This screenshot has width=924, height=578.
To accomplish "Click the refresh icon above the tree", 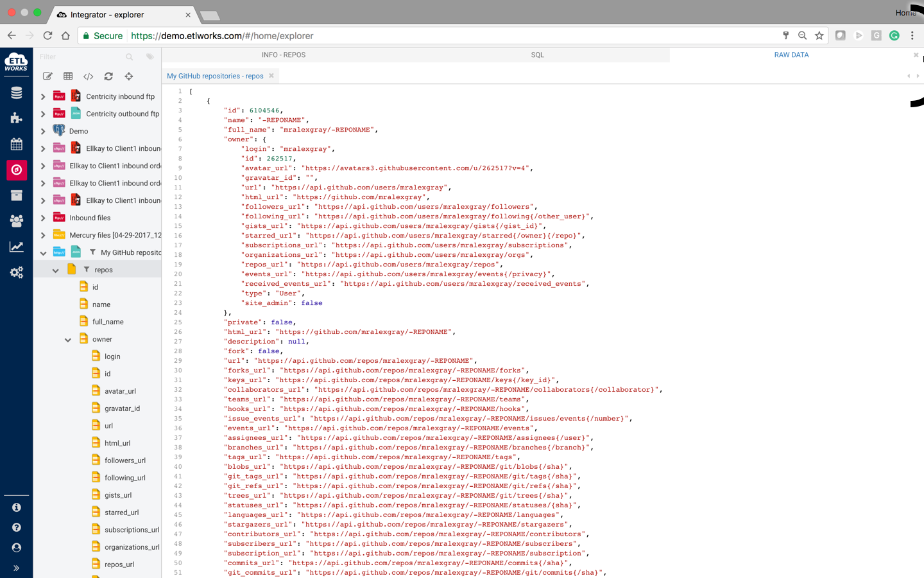I will (108, 76).
